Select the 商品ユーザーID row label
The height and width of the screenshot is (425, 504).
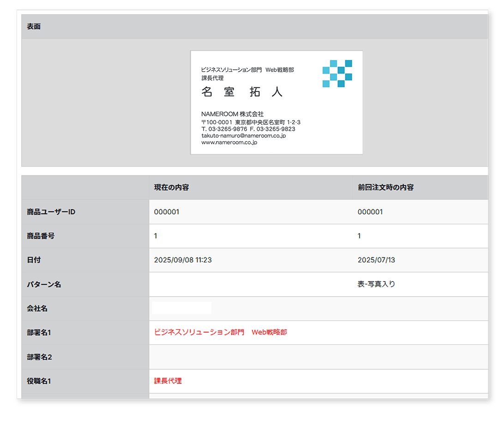(51, 212)
